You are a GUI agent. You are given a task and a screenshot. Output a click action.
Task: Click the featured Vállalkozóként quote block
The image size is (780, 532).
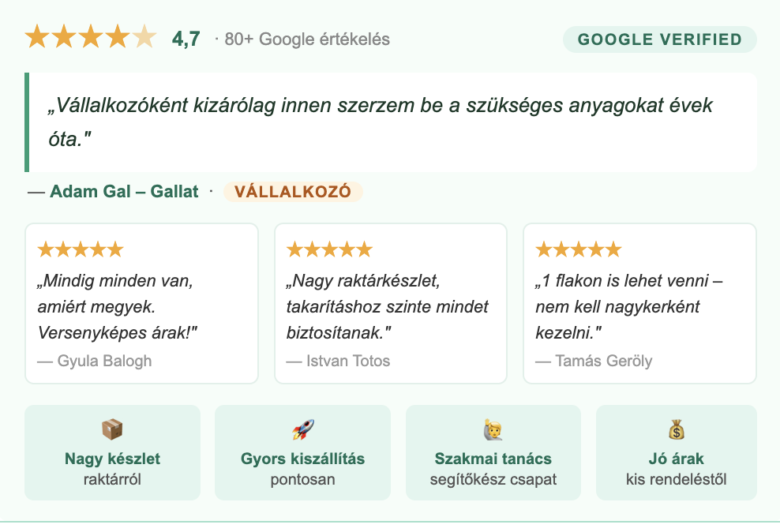point(391,122)
